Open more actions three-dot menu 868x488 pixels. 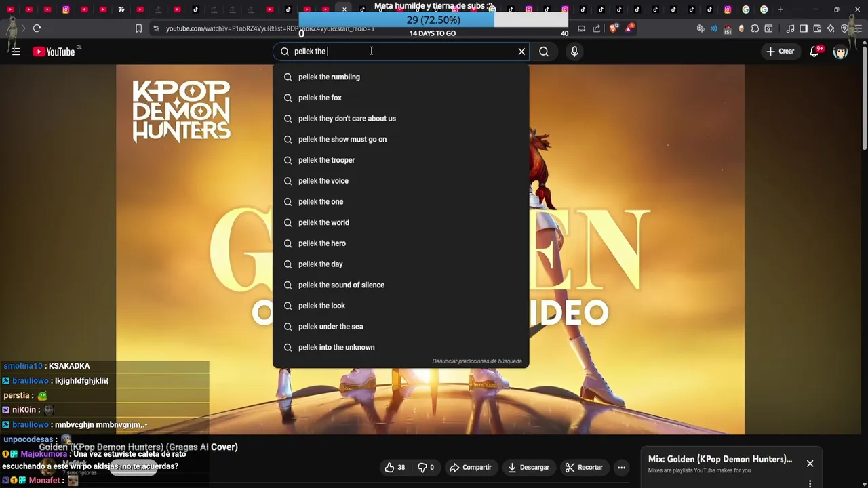point(621,467)
